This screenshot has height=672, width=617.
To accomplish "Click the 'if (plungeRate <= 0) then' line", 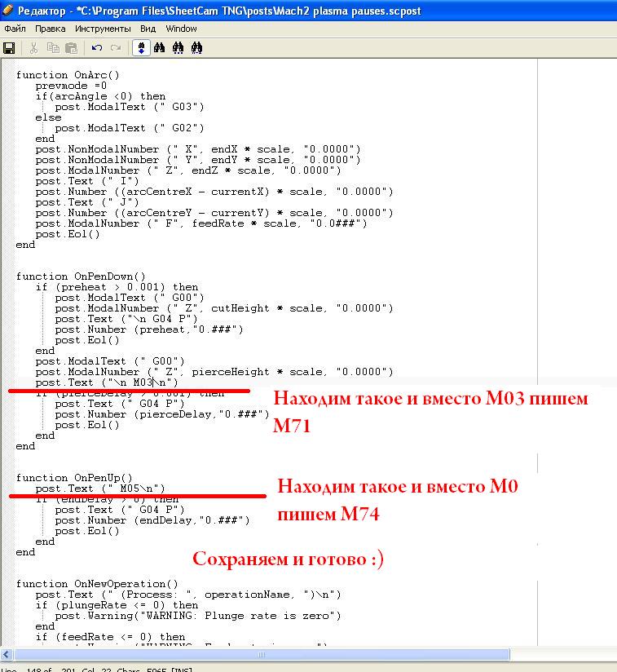I will pos(117,605).
